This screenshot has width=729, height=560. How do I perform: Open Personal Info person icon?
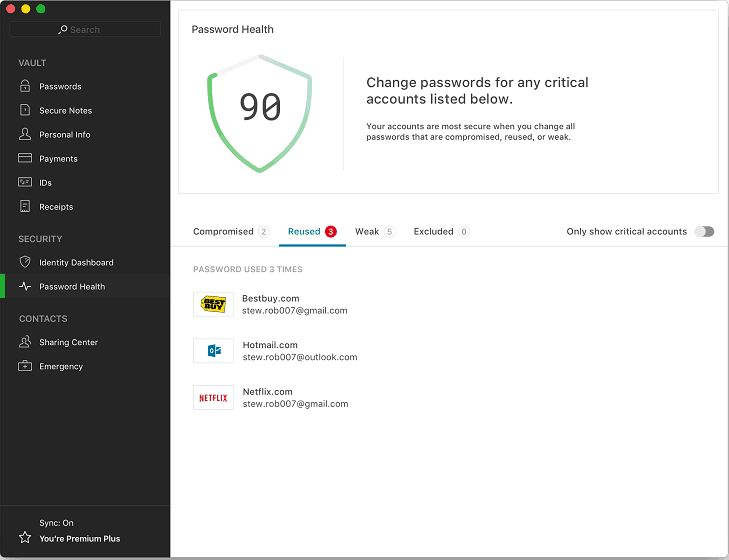pos(25,134)
